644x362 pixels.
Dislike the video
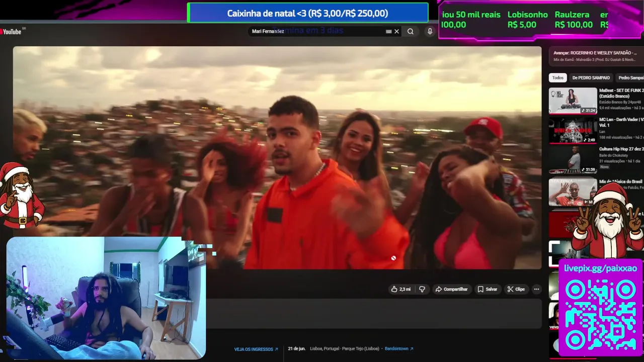(x=422, y=289)
